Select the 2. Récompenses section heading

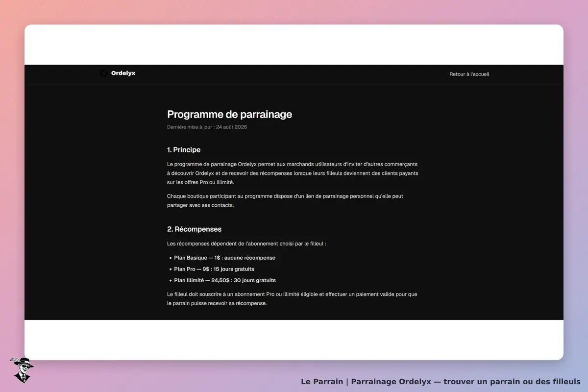tap(194, 229)
